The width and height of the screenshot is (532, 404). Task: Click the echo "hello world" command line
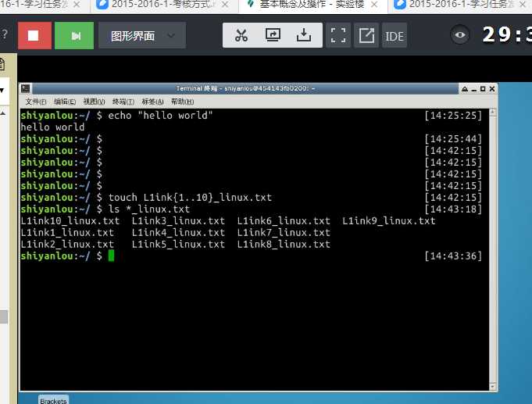coord(160,116)
